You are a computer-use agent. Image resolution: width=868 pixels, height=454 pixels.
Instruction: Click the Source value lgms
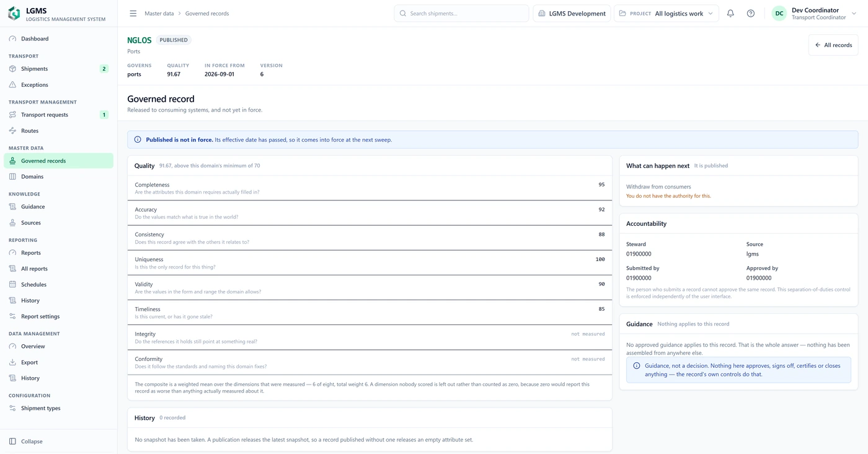(x=753, y=254)
